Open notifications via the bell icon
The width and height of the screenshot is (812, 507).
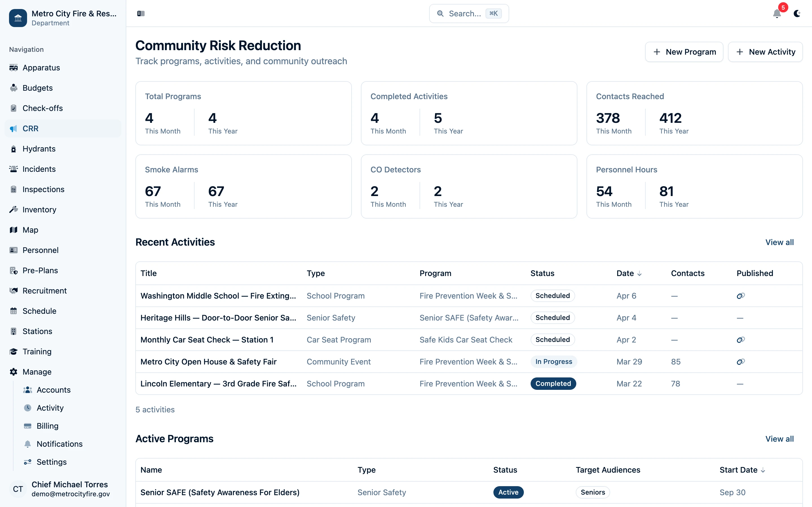click(x=776, y=14)
